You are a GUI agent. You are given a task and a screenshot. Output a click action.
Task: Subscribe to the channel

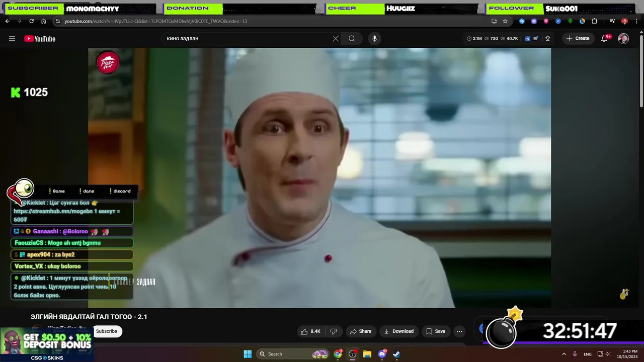pos(107,331)
